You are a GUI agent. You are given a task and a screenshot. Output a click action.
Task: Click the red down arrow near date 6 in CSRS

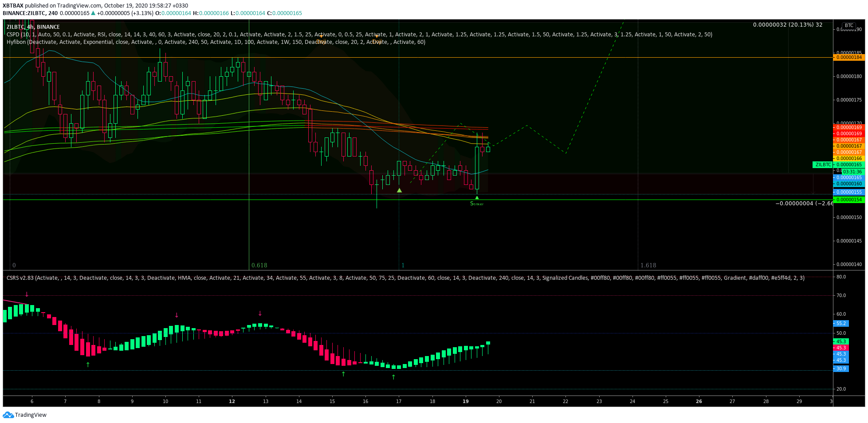[x=27, y=294]
